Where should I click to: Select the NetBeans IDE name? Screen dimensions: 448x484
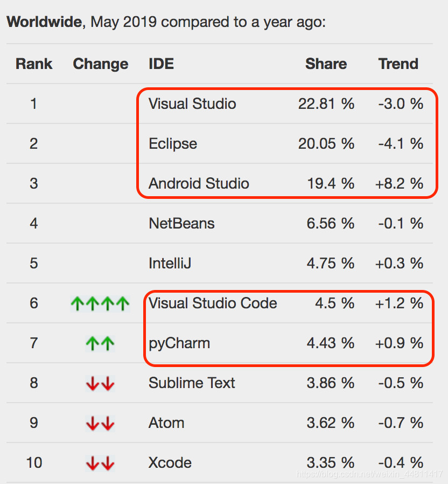tap(181, 223)
